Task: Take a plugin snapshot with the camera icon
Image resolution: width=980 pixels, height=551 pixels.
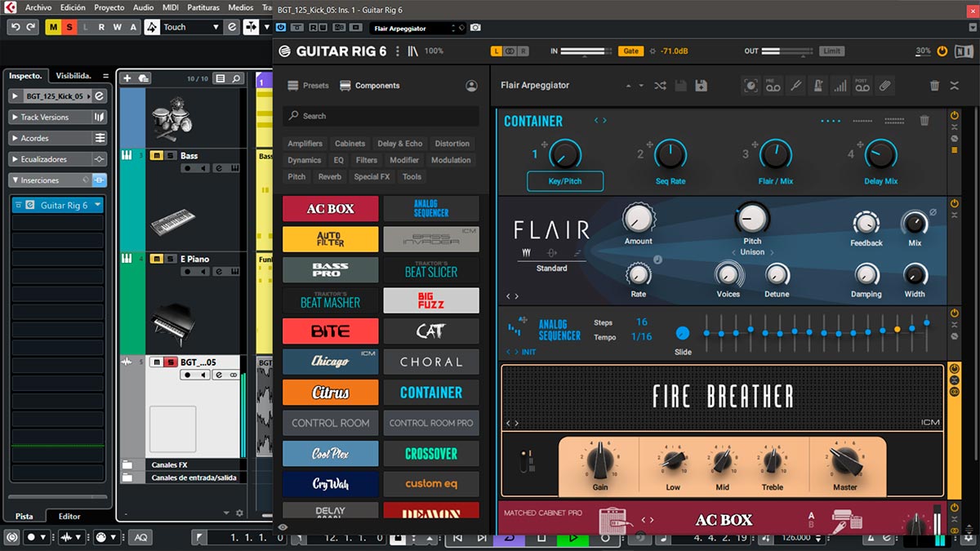Action: pyautogui.click(x=475, y=28)
